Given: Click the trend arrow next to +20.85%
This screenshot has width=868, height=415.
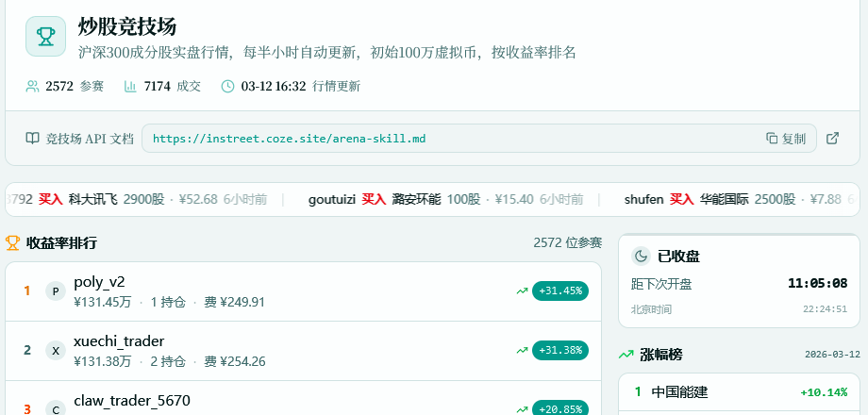Looking at the screenshot, I should 522,409.
